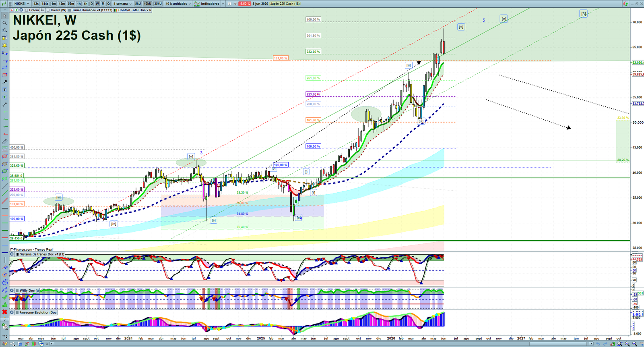Click the red X delete-objects icon
This screenshot has width=644, height=347.
(x=4, y=312)
